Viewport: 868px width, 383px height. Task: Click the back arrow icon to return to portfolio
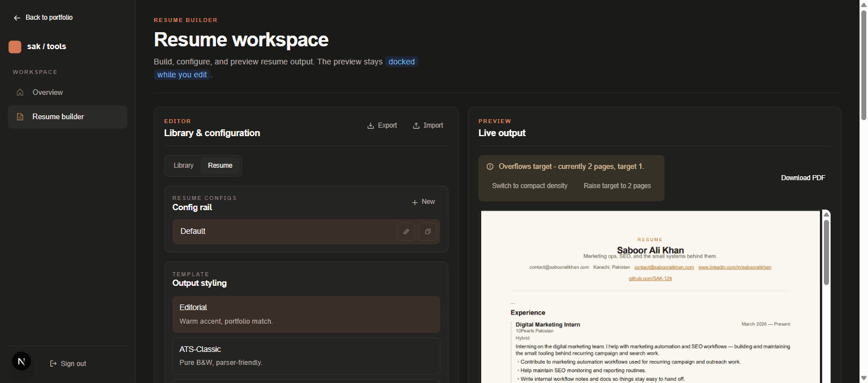pos(17,18)
